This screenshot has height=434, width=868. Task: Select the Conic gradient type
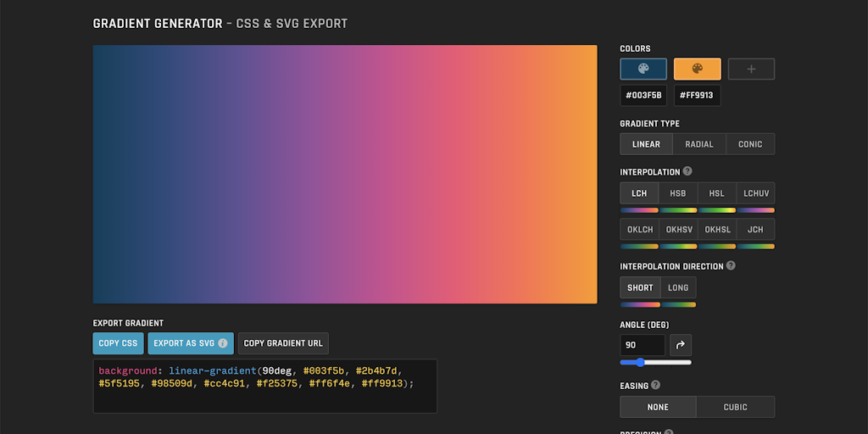pos(750,144)
